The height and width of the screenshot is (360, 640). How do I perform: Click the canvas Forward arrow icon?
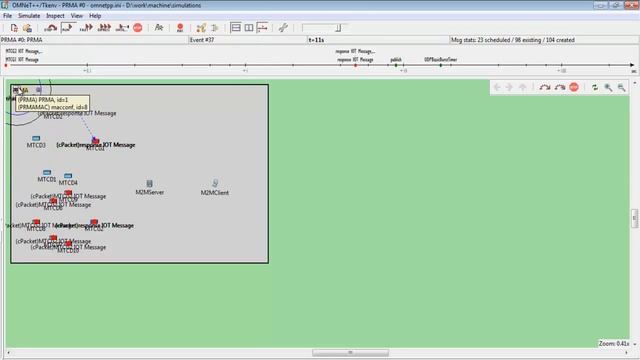point(509,87)
